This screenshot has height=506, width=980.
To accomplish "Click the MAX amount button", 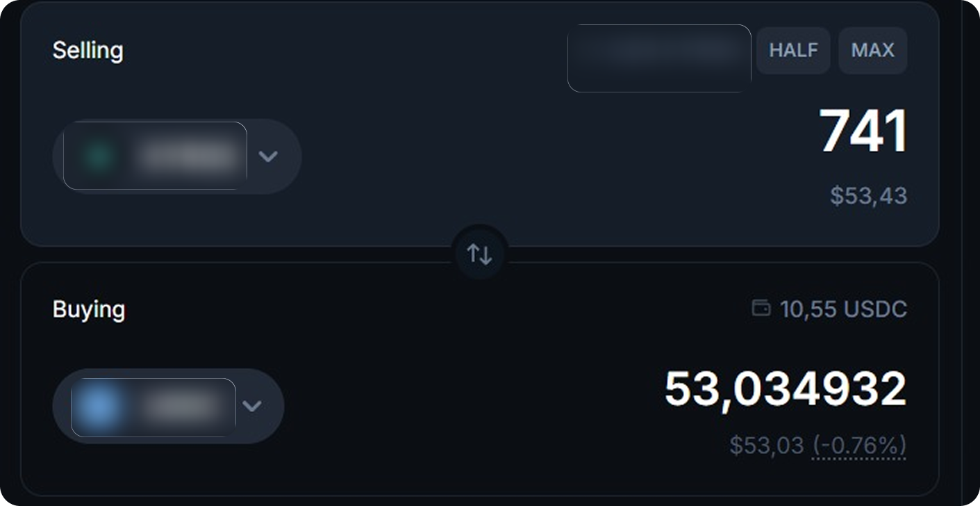I will (x=872, y=50).
